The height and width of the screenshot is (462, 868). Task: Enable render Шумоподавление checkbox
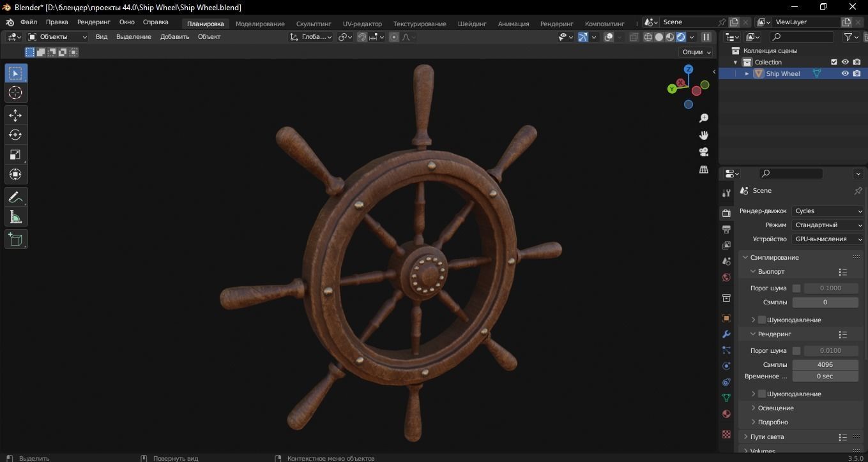(761, 394)
